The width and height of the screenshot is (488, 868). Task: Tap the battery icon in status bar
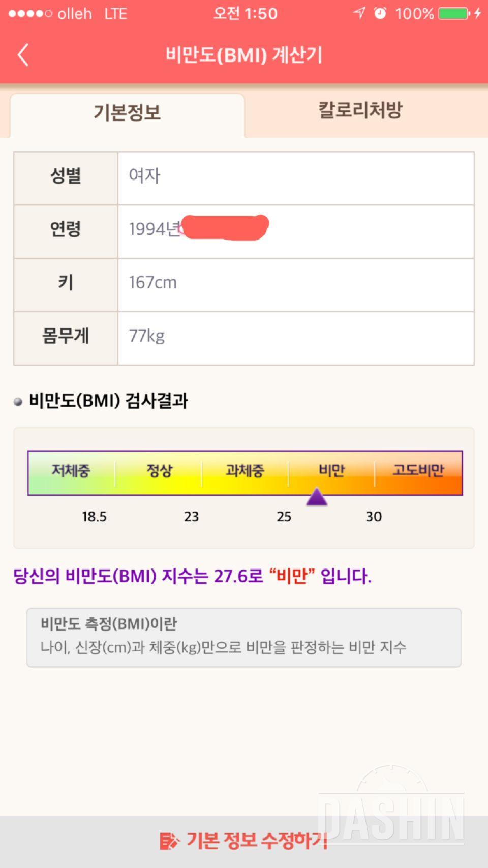tap(453, 13)
